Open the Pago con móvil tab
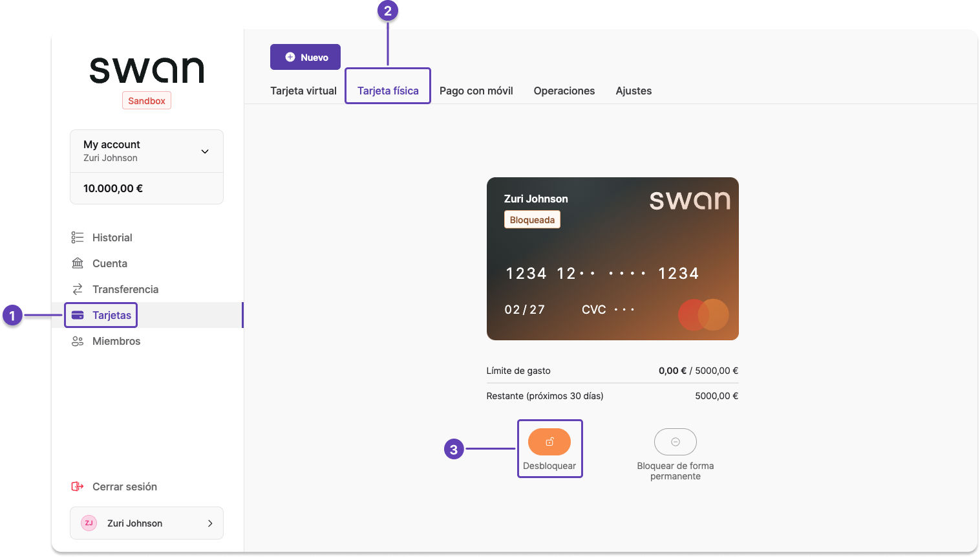This screenshot has height=557, width=980. tap(476, 91)
